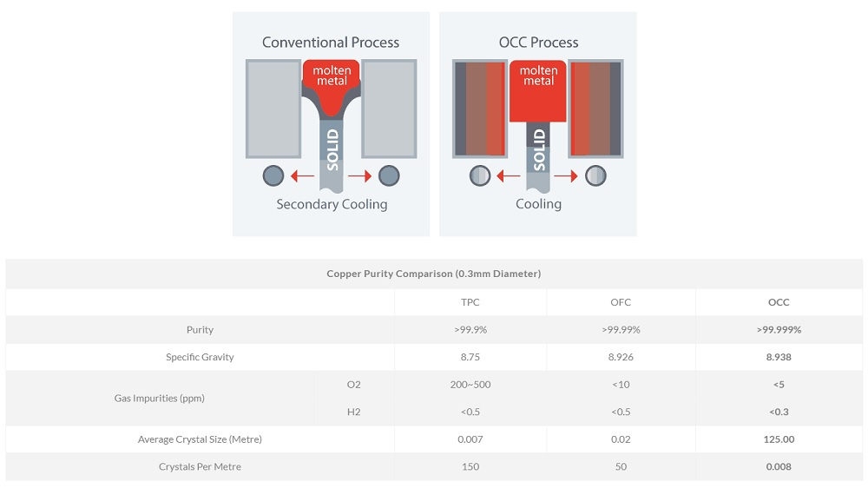868x495 pixels.
Task: Click the OCC Process diagram title
Action: [538, 43]
